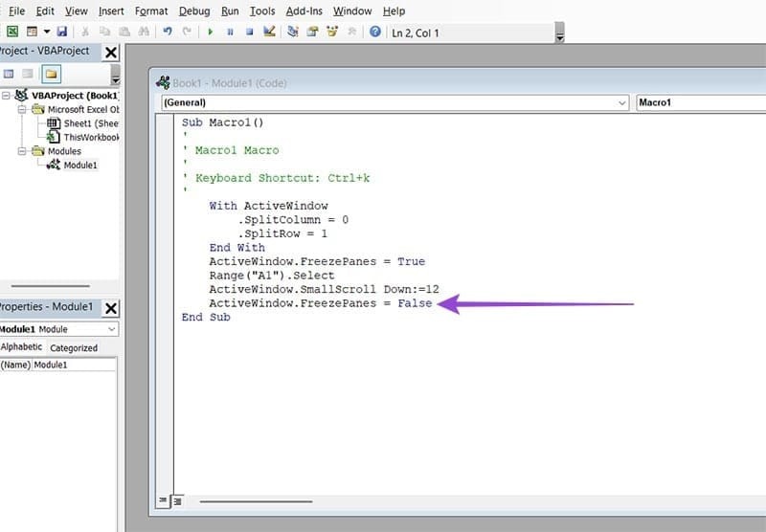
Task: Select Module1 in the project tree
Action: tap(79, 165)
